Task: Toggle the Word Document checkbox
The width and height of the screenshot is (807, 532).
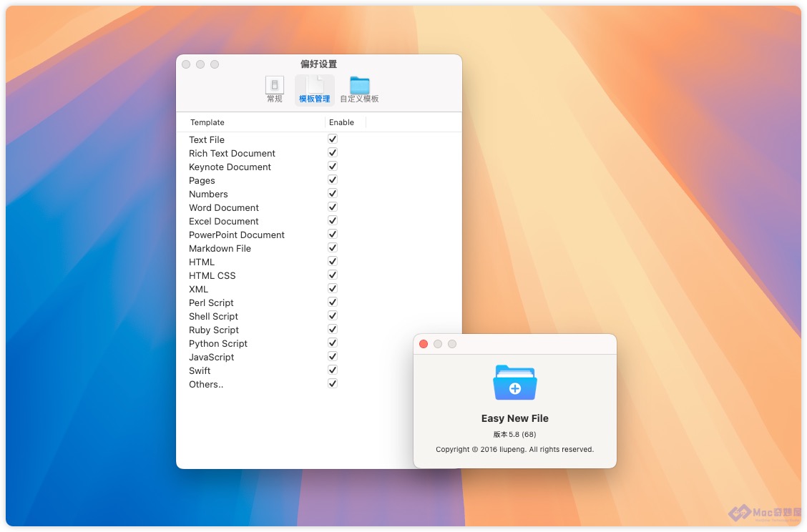Action: (x=333, y=207)
